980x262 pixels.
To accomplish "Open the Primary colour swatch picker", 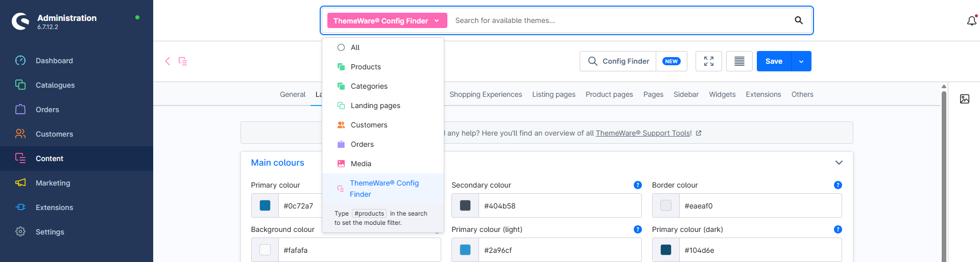I will 265,205.
